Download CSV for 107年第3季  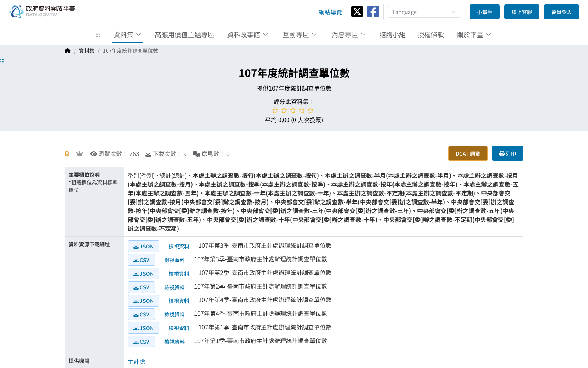point(141,260)
